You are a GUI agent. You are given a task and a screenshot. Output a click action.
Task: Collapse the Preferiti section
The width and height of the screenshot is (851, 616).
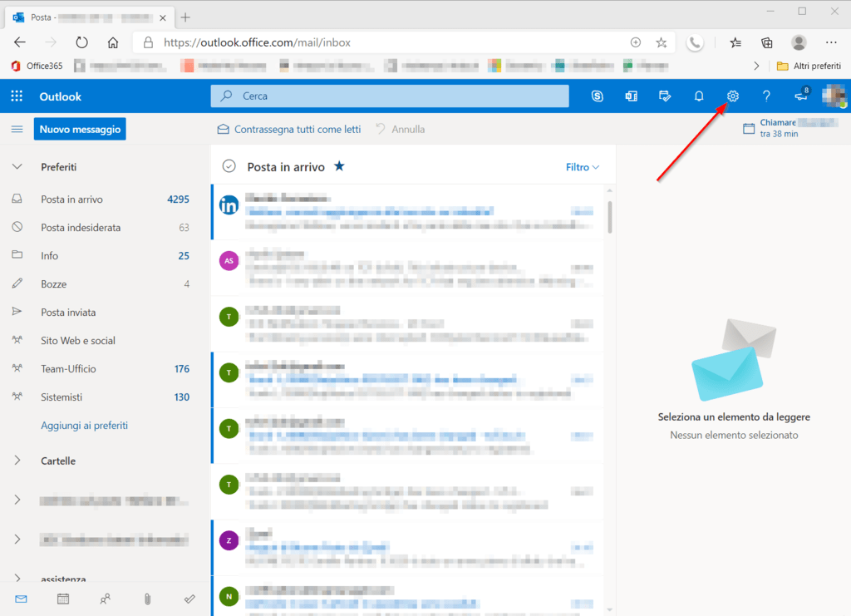[17, 166]
